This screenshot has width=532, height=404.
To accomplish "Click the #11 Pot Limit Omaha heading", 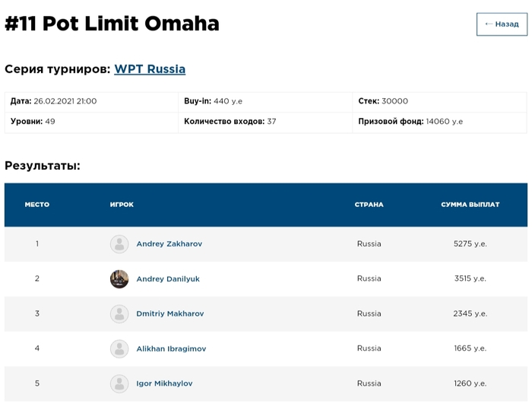I will [112, 24].
